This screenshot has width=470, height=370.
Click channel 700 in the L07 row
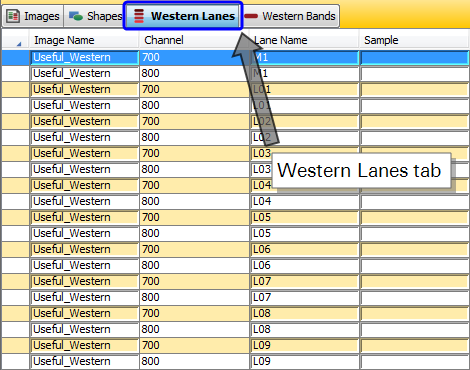(x=194, y=281)
